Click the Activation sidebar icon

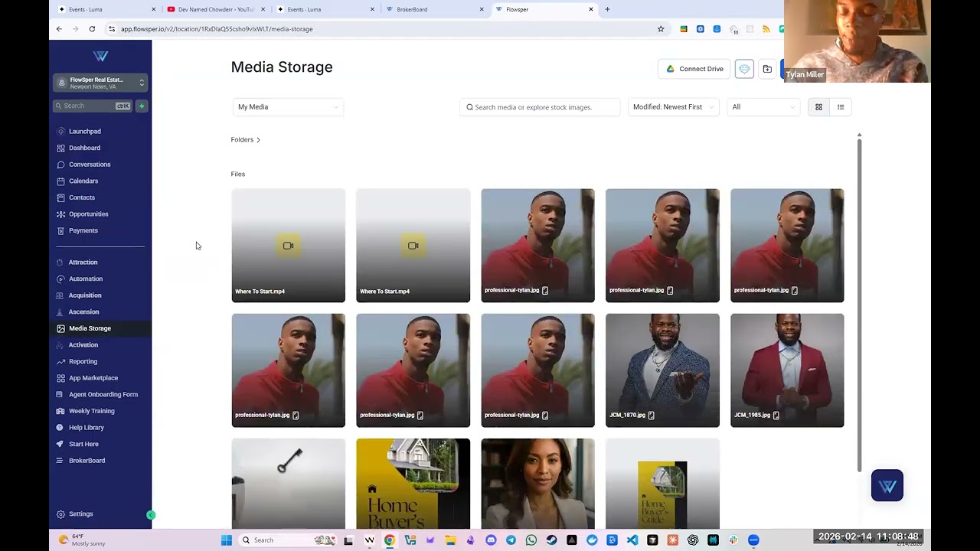(x=60, y=345)
